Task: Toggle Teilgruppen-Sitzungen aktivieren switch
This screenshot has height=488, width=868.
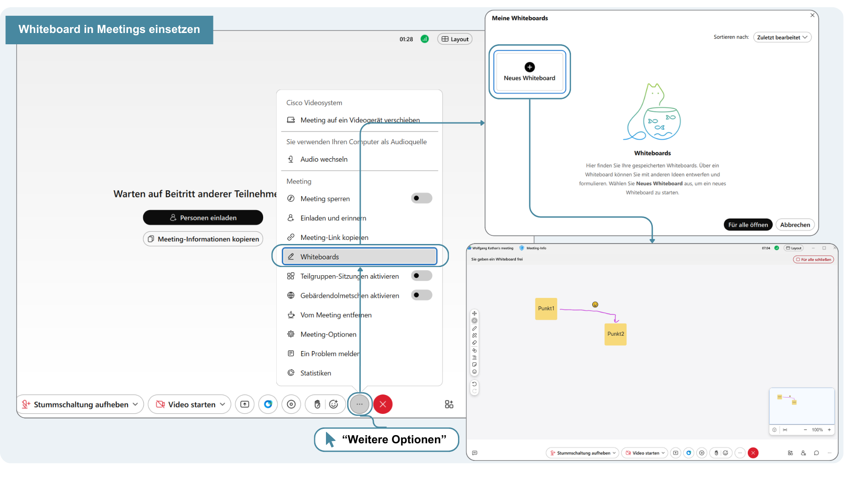Action: tap(421, 276)
